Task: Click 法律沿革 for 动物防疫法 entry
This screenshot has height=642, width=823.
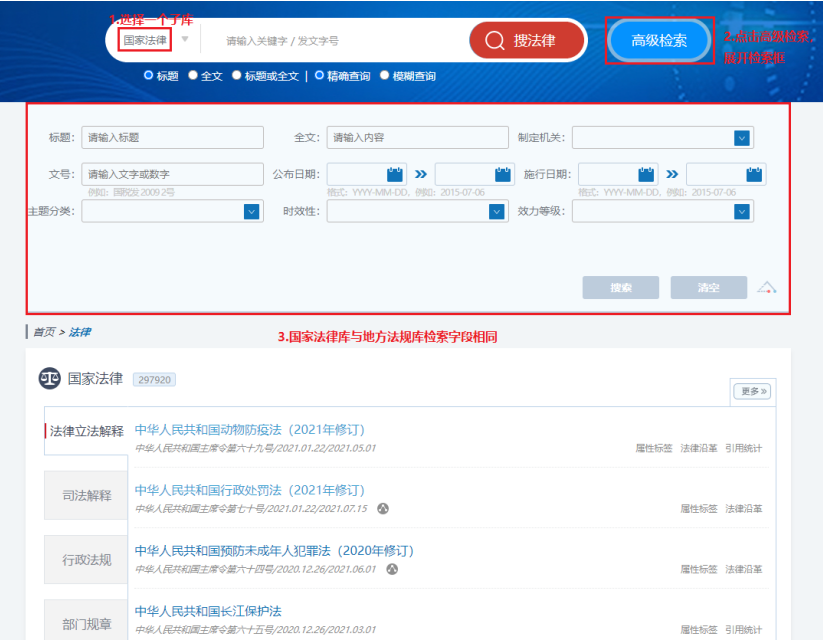Action: [x=699, y=448]
